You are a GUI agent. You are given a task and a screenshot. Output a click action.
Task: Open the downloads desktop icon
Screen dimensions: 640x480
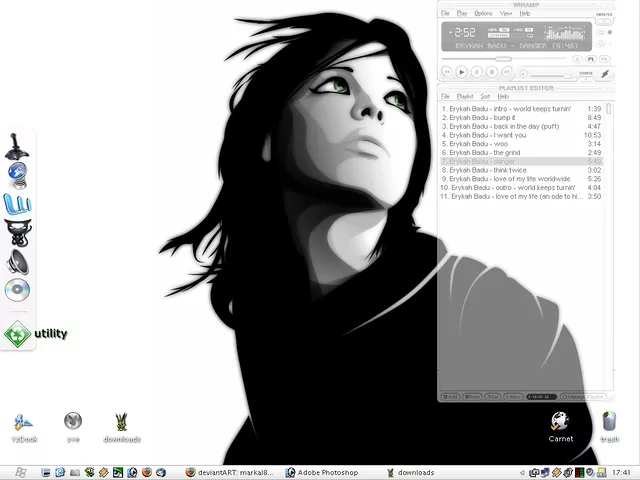coord(122,423)
